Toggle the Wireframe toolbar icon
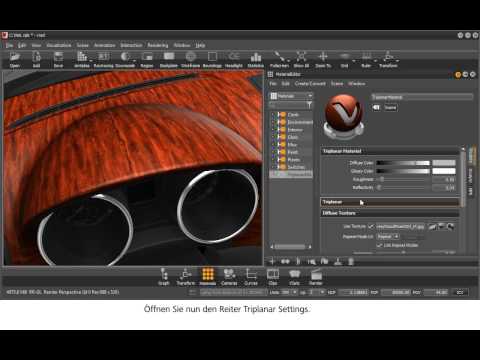480x360 pixels. 191,60
